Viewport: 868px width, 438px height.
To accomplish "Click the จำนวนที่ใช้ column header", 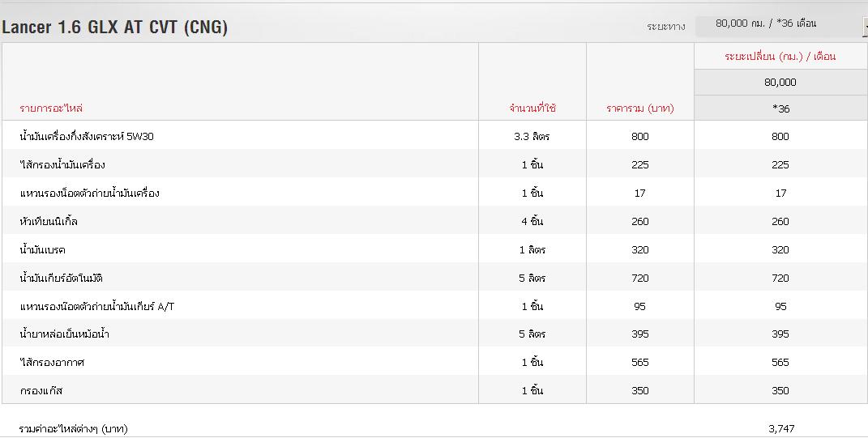I will click(x=532, y=108).
